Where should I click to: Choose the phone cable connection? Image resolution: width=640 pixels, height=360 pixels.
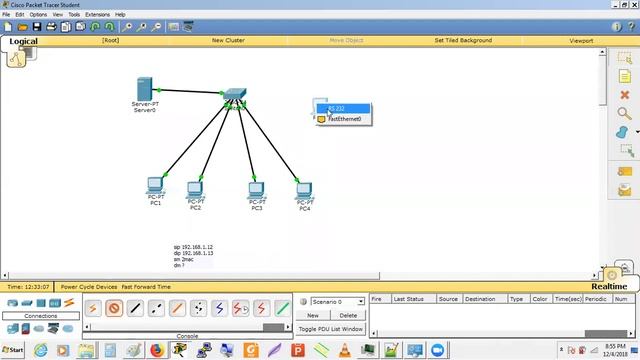198,308
